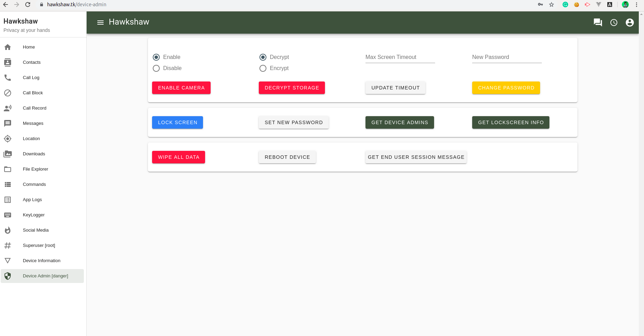Screen dimensions: 644x336
Task: Open the history clock icon in top bar
Action: coord(614,22)
